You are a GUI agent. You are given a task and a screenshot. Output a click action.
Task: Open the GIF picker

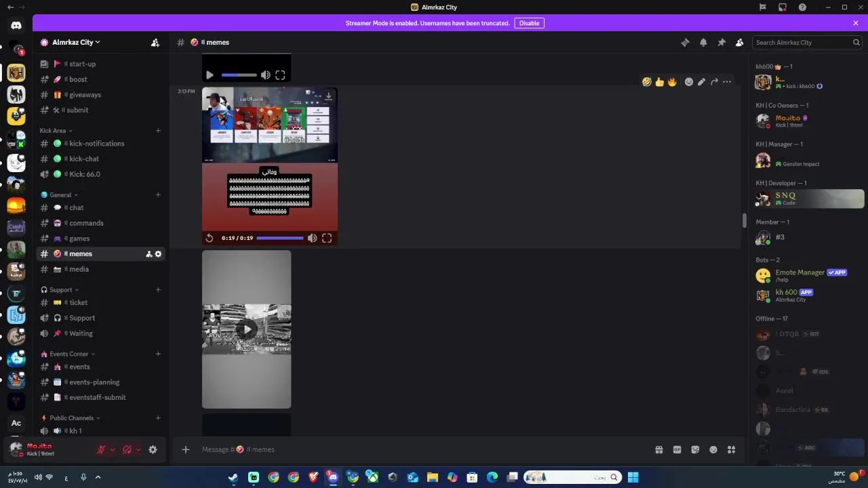tap(677, 449)
